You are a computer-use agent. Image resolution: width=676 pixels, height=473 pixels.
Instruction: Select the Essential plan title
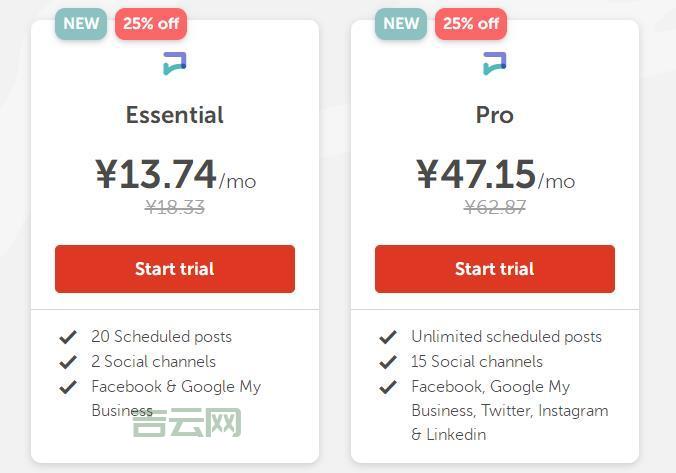coord(175,115)
